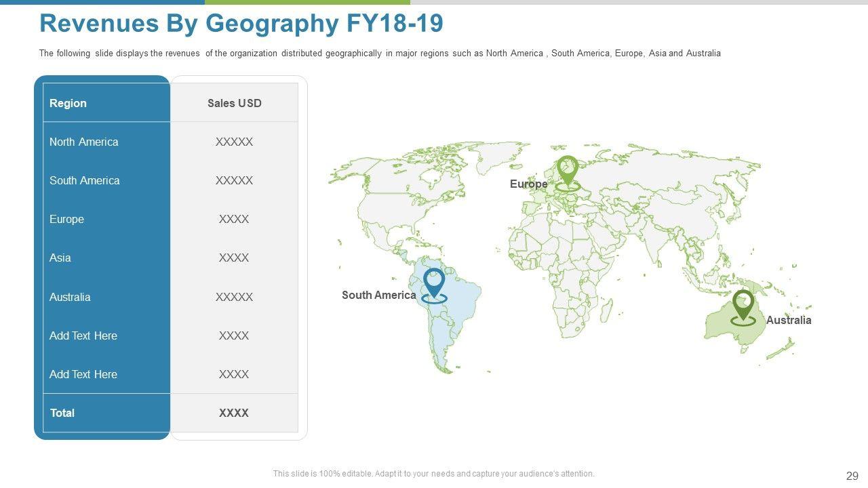Click the second Add Text Here placeholder

[x=83, y=374]
